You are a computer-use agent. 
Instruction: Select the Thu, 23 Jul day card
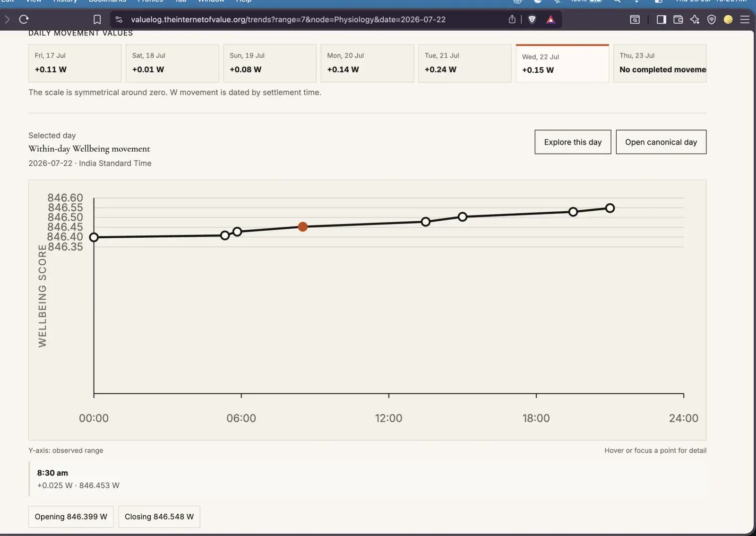pyautogui.click(x=660, y=63)
